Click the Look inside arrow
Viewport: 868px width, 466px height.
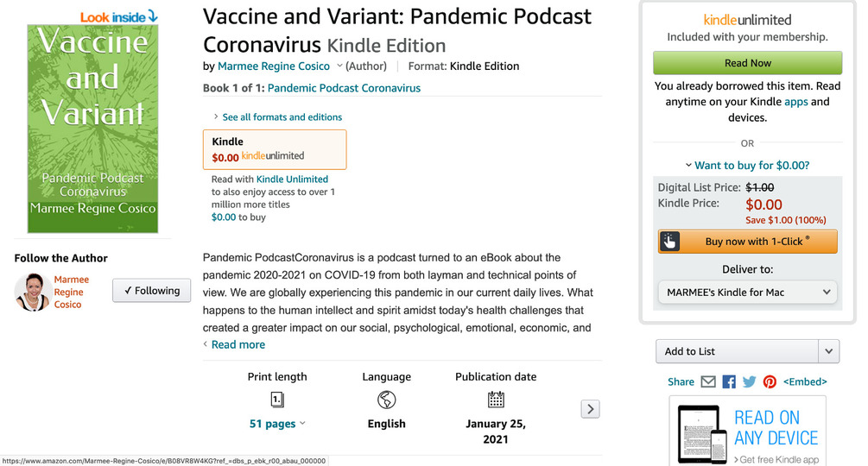153,16
